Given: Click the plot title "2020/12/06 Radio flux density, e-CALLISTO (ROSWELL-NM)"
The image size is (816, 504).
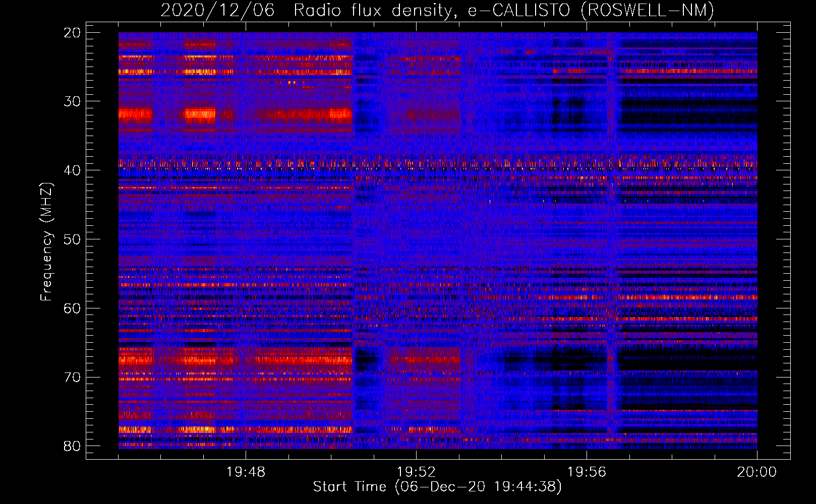Looking at the screenshot, I should click(437, 10).
